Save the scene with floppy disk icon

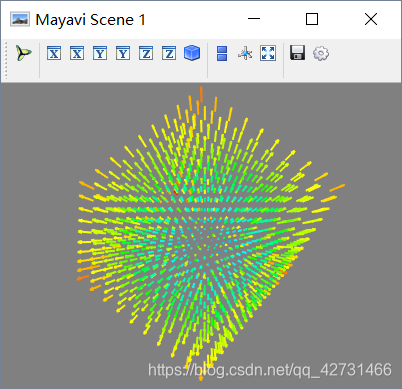point(297,53)
